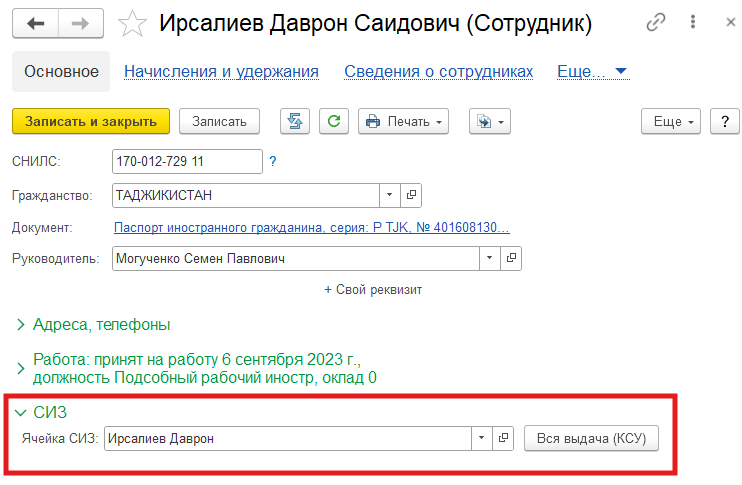Click the Гражданство field with ТАДЖИКИСТАН
Image resolution: width=742 pixels, height=485 pixels.
point(246,195)
